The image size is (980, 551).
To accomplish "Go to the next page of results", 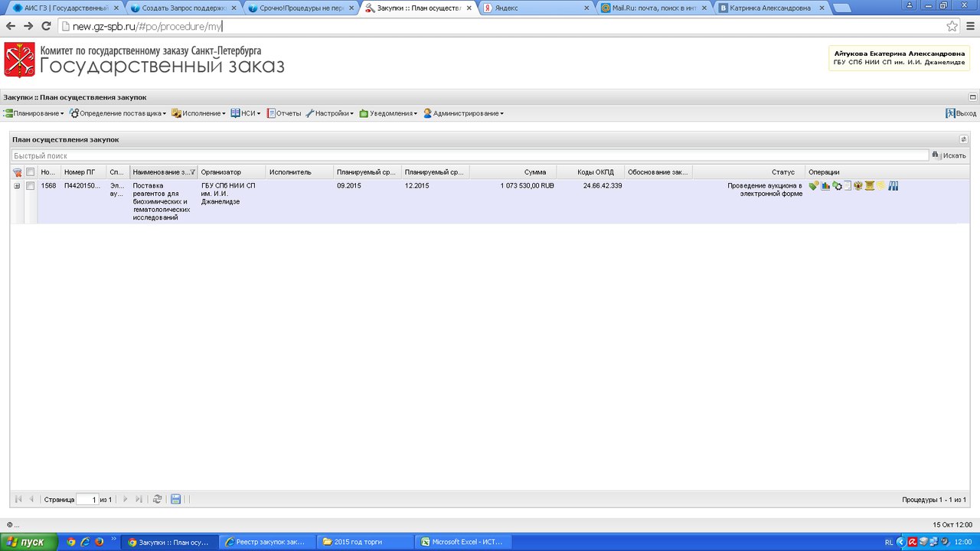I will (x=126, y=499).
